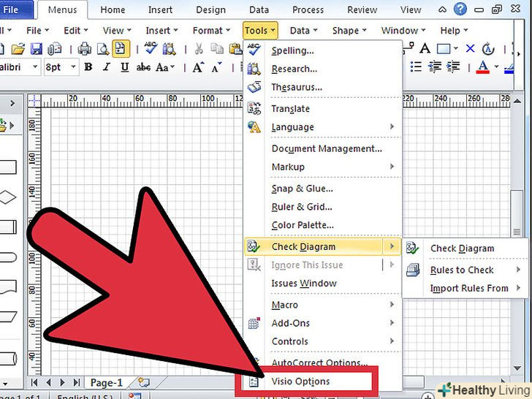The height and width of the screenshot is (399, 532).
Task: Open the Format classic menu
Action: click(x=211, y=31)
